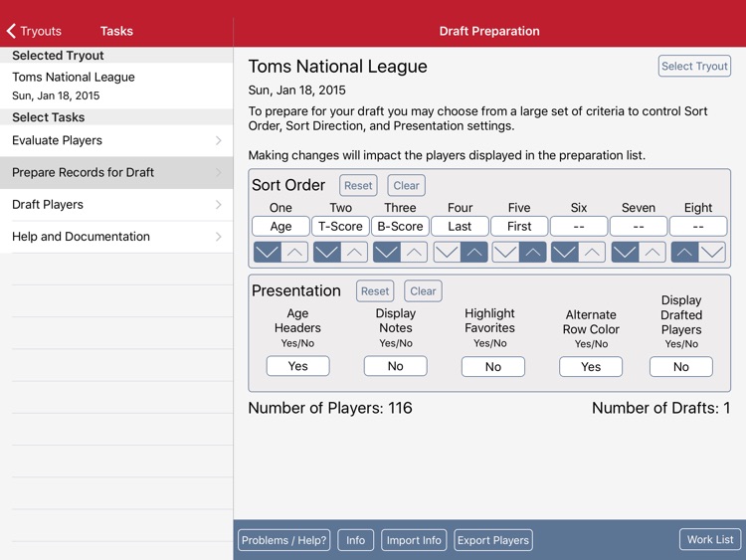Select ascending arrow for sort column Two
746x560 pixels.
[354, 253]
